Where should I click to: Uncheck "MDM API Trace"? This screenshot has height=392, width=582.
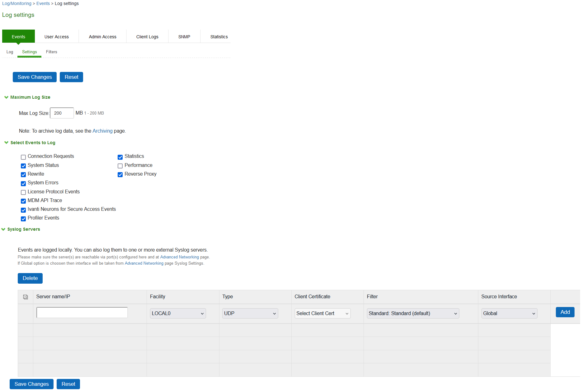[23, 201]
